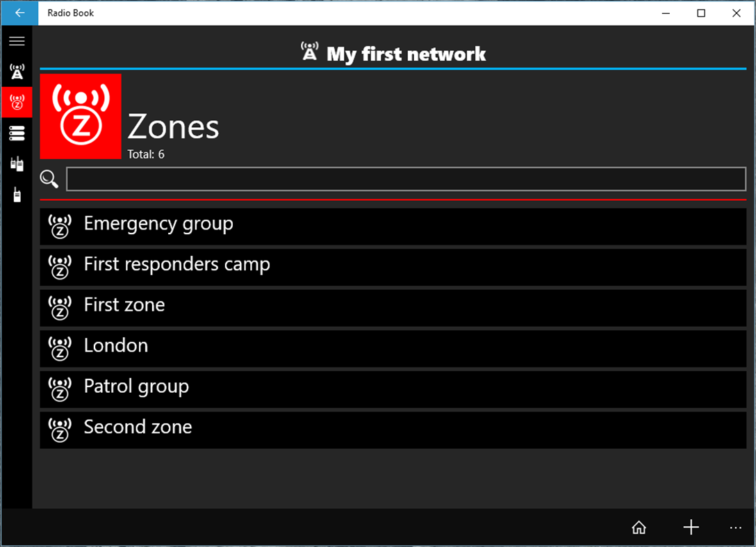The height and width of the screenshot is (547, 756).
Task: Add a new zone with the plus button
Action: [691, 528]
